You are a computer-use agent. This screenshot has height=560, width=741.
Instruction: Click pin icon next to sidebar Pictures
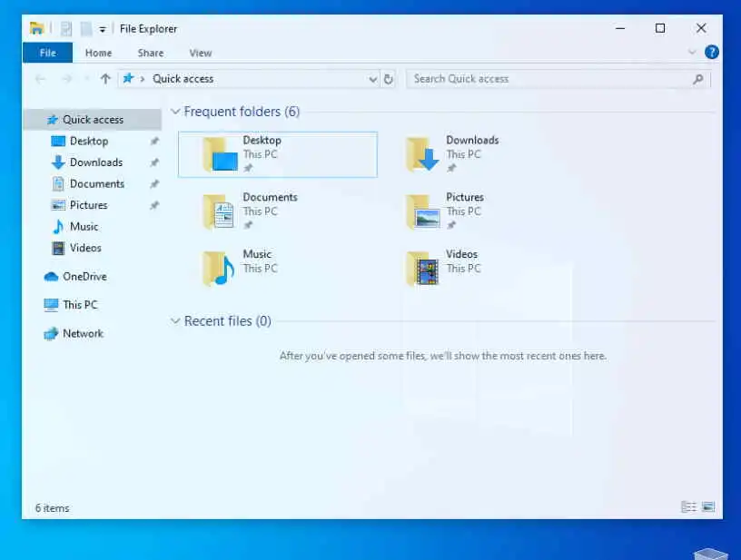(154, 205)
